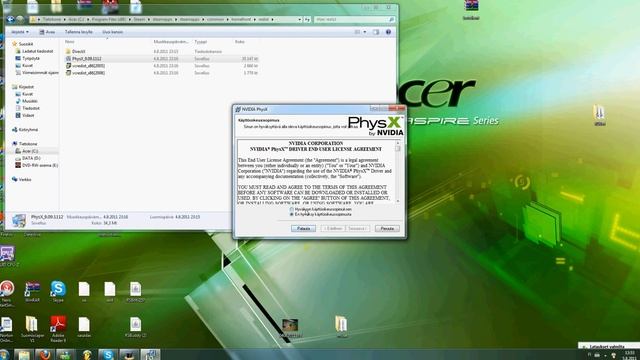Open Ladatut tiedostot in Explorer sidebar
Screen dimensions: 640x360
[34, 51]
